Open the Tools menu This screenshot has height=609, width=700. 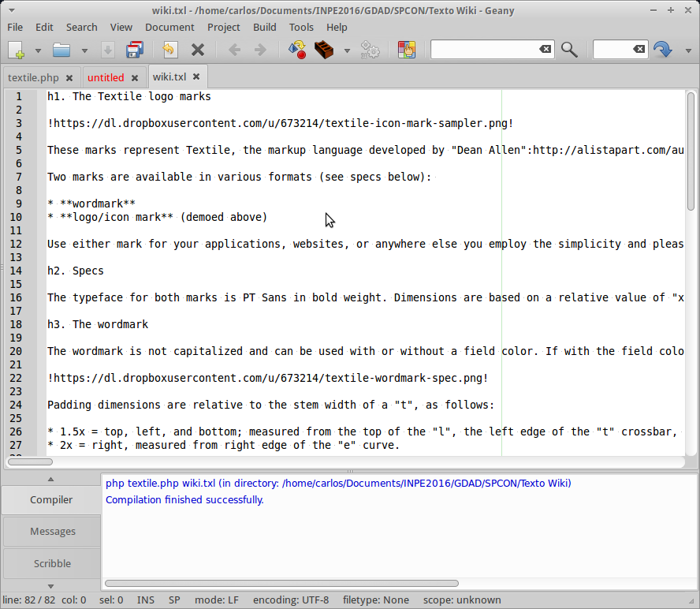(x=301, y=28)
